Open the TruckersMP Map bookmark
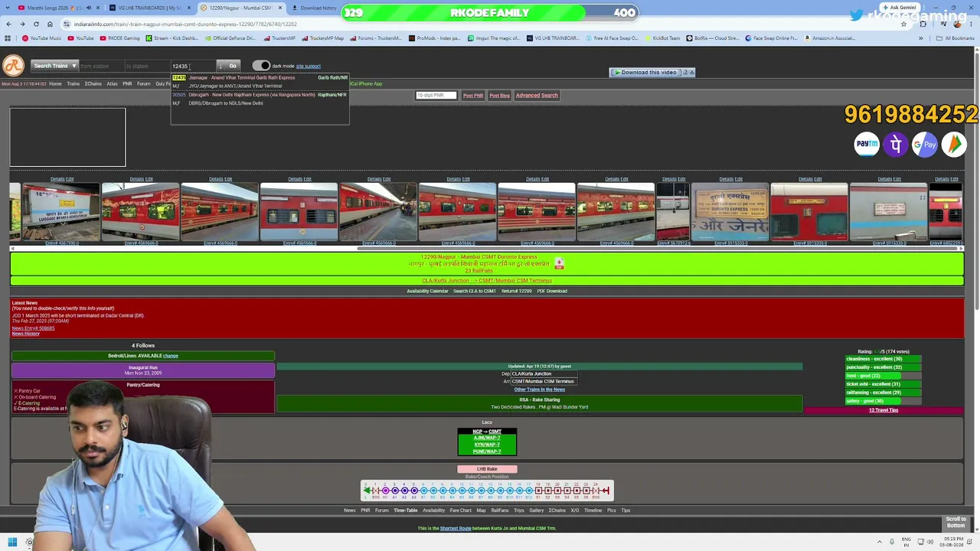The image size is (980, 551). (323, 37)
